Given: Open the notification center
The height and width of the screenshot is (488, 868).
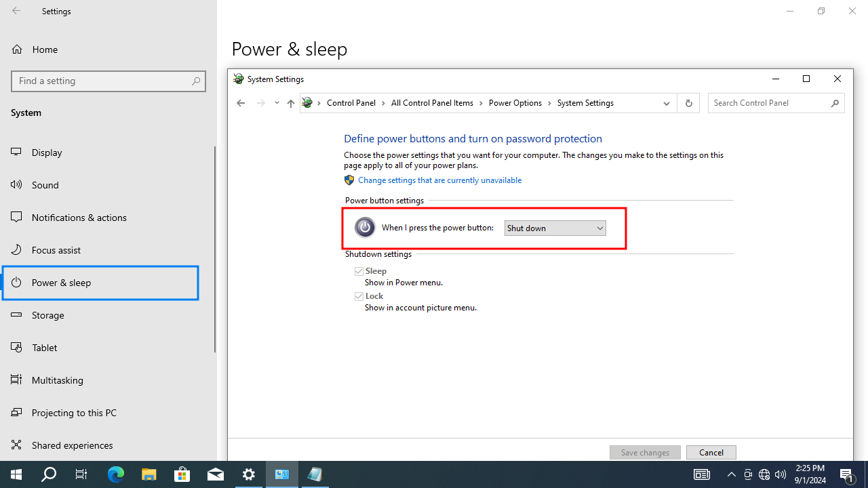Looking at the screenshot, I should tap(847, 474).
